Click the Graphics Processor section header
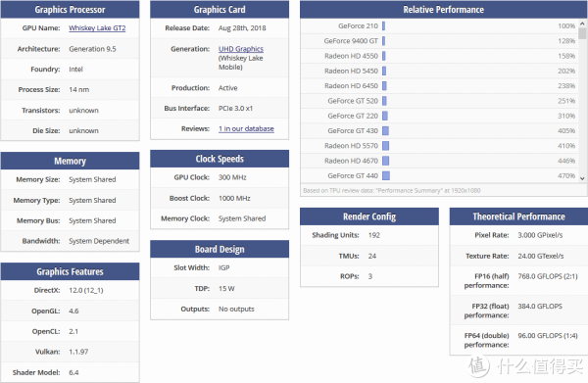 71,10
